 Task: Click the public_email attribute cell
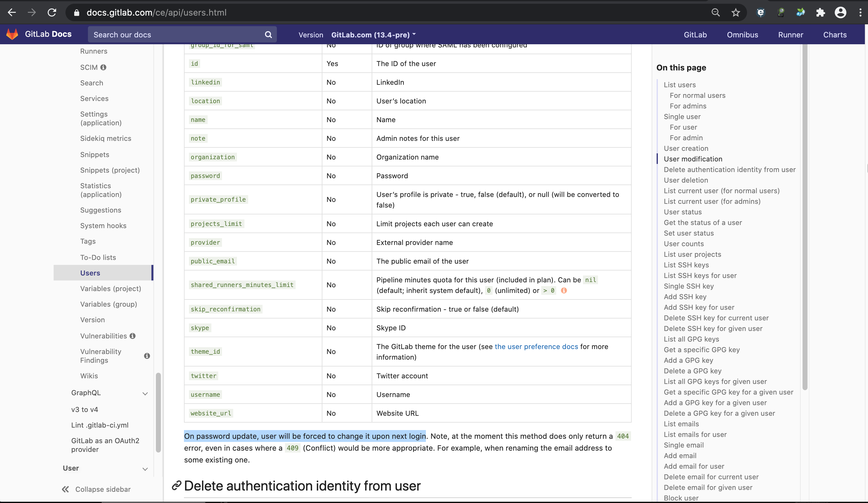tap(213, 261)
